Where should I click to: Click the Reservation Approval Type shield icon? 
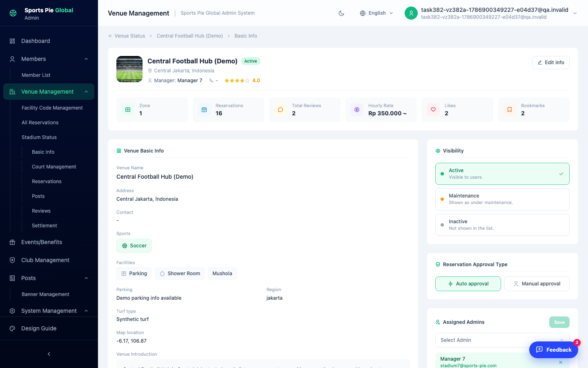click(438, 265)
